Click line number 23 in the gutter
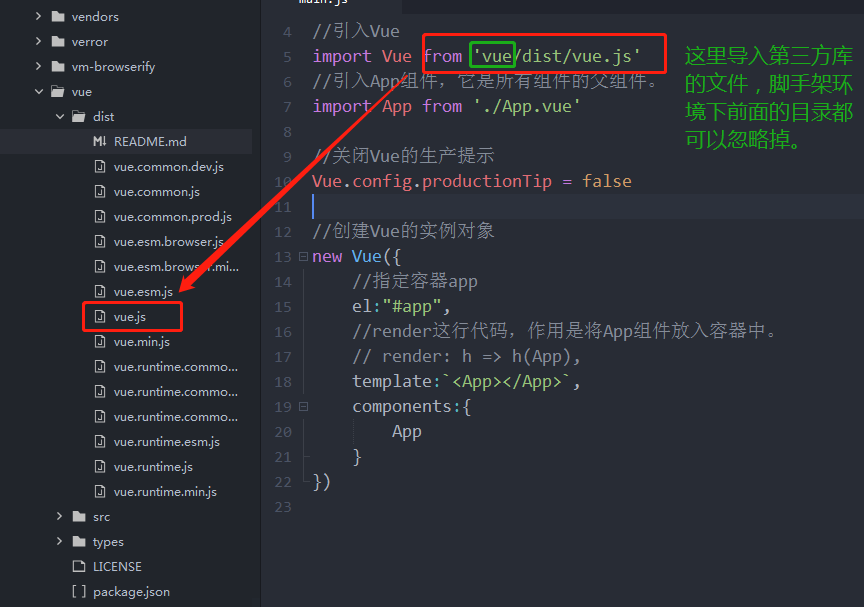 click(x=283, y=507)
